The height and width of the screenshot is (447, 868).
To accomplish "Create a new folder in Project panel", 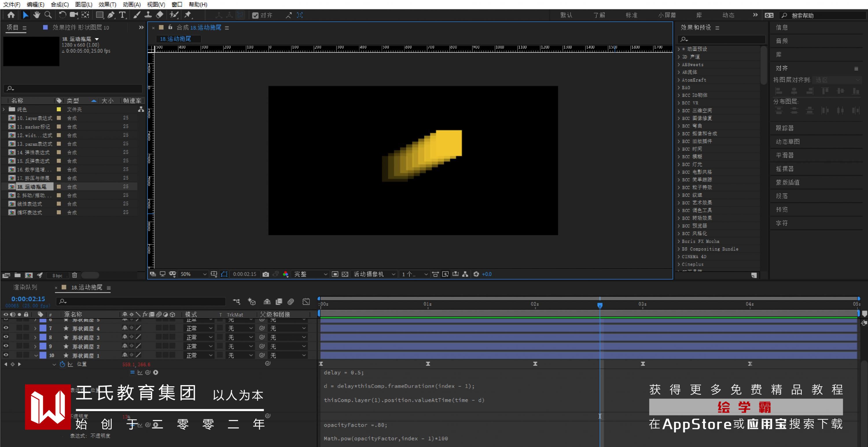I will (18, 275).
